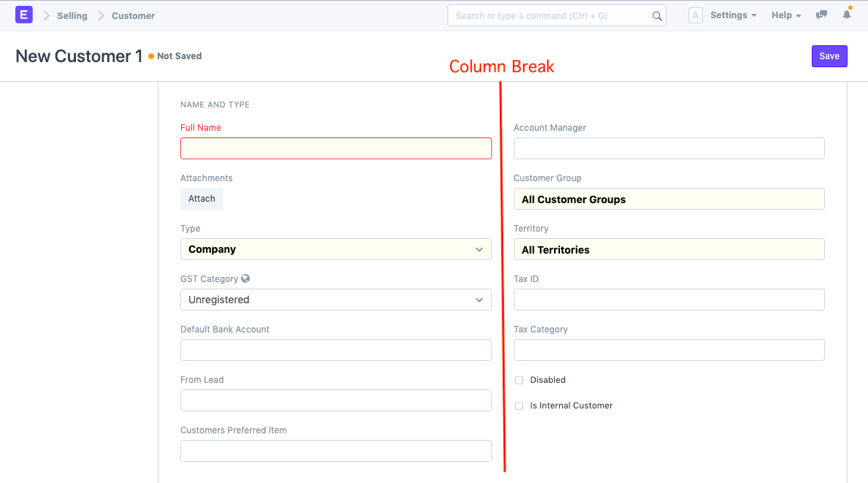
Task: Expand the GST Category dropdown
Action: (x=336, y=300)
